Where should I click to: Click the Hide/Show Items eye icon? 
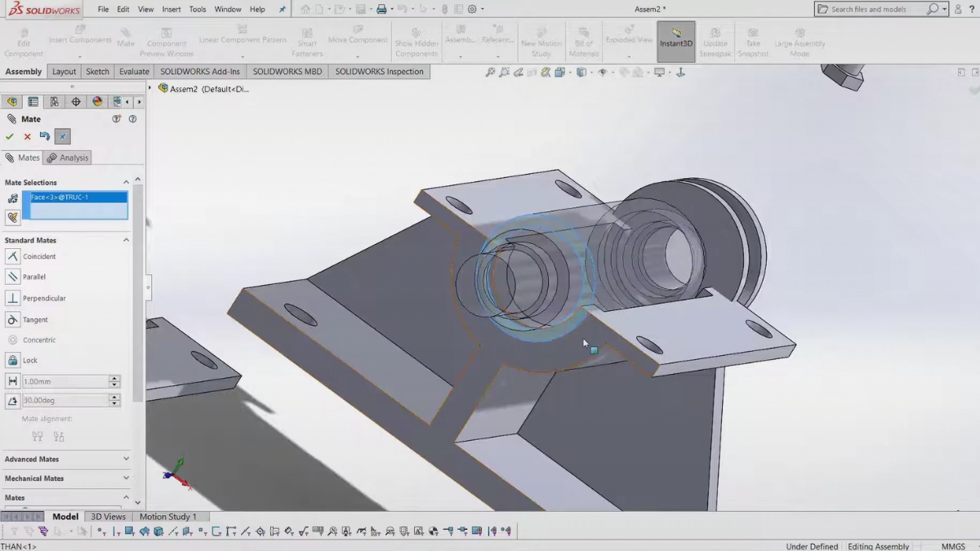603,72
